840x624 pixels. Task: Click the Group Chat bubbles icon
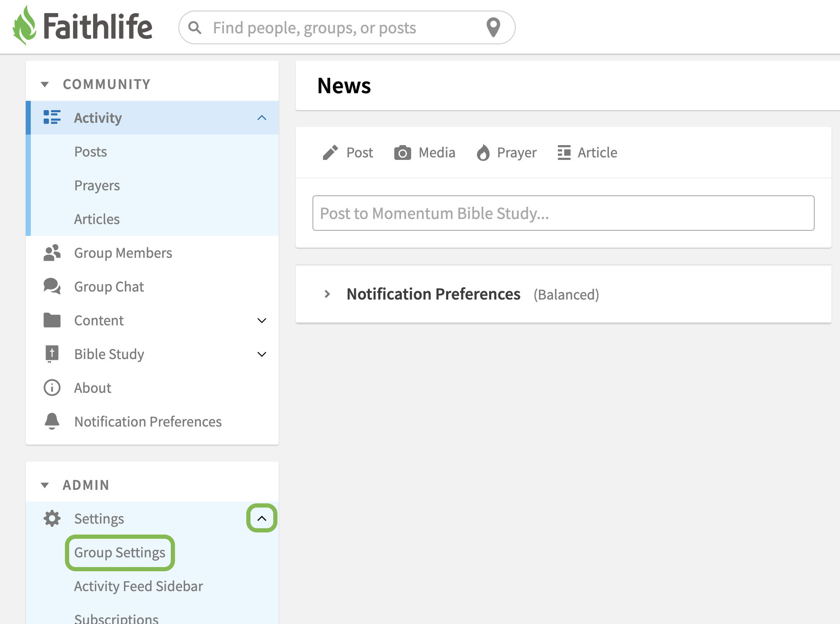(52, 286)
